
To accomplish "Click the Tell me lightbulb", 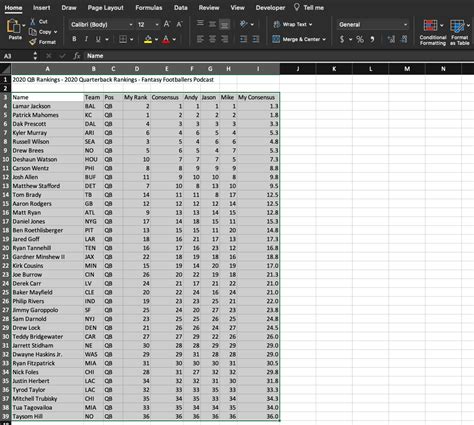I will click(x=297, y=7).
